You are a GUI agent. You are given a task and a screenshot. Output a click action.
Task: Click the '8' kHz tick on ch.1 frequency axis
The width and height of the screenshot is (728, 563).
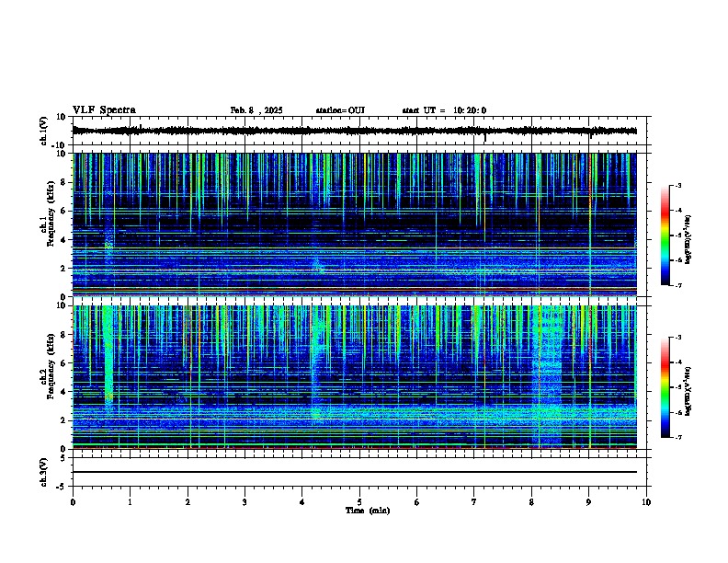pyautogui.click(x=63, y=182)
